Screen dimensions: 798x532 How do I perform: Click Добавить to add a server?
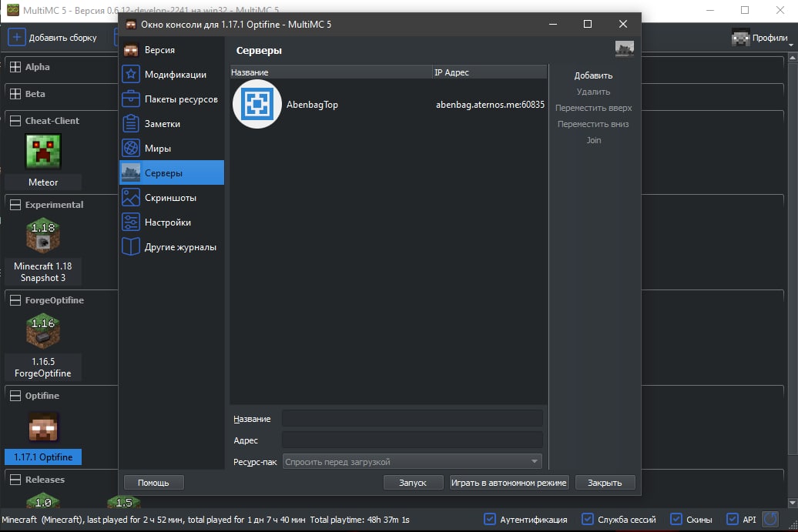[x=593, y=75]
